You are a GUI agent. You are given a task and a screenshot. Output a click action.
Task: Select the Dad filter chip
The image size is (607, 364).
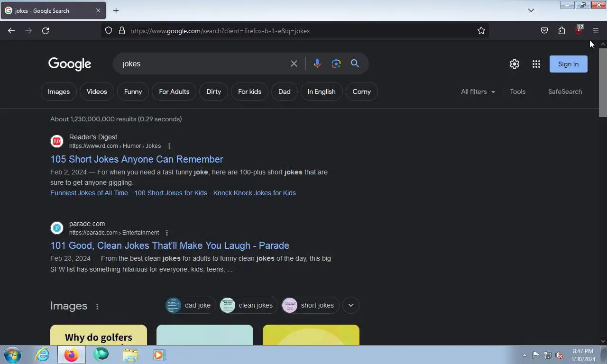coord(285,91)
